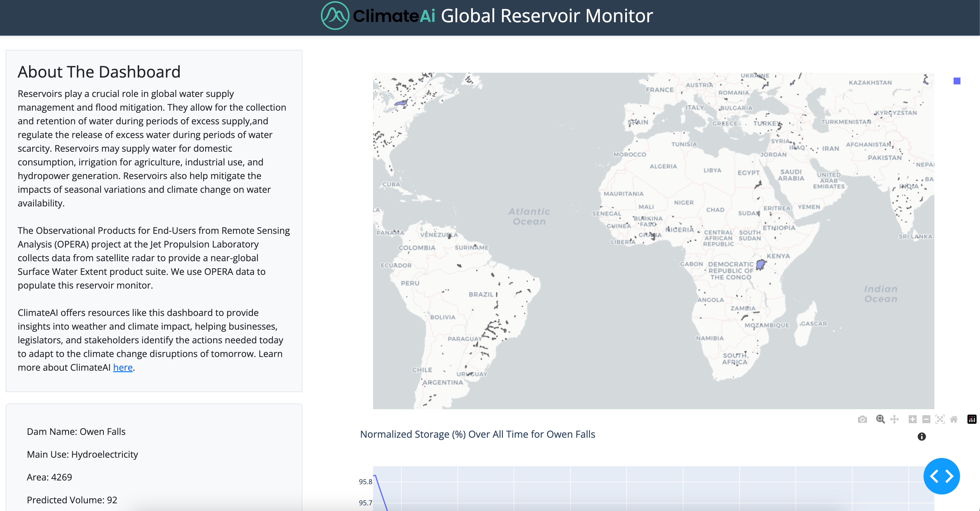Click the 'About The Dashboard' heading
Viewport: 980px width, 511px height.
click(x=99, y=72)
